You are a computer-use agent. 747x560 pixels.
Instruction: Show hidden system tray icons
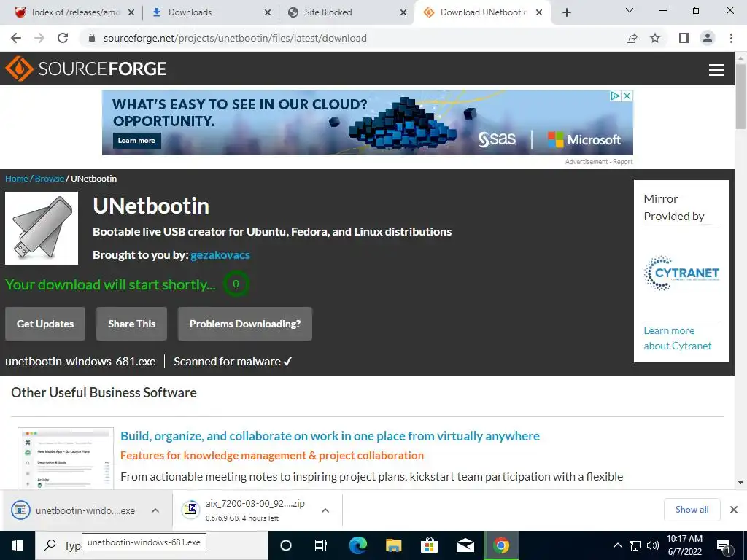[x=617, y=545]
